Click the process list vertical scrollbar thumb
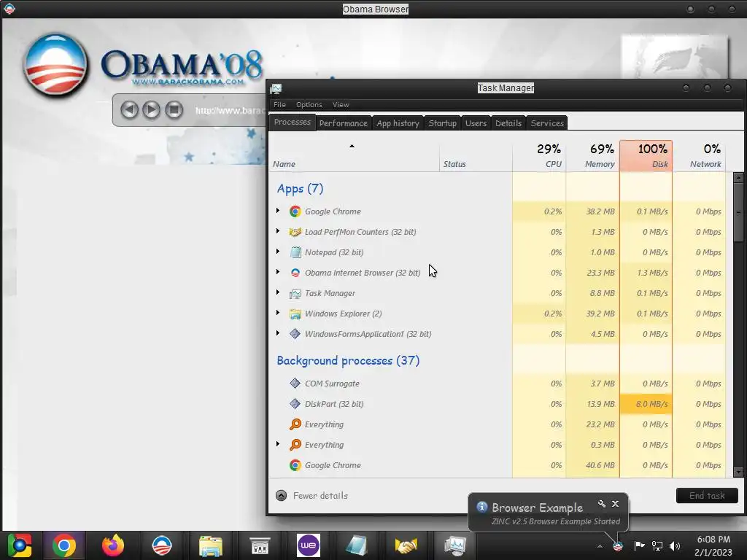Screen dimensions: 747x560 pyautogui.click(x=738, y=212)
